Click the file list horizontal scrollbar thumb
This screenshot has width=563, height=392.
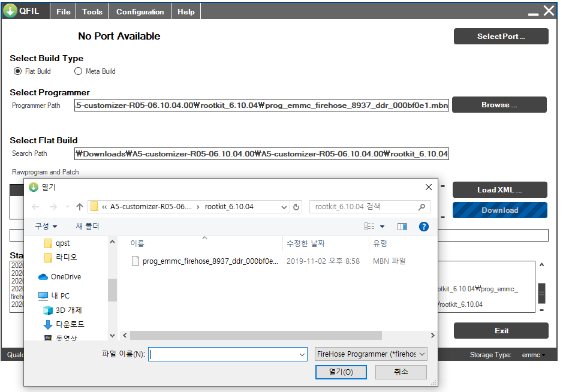pyautogui.click(x=255, y=335)
